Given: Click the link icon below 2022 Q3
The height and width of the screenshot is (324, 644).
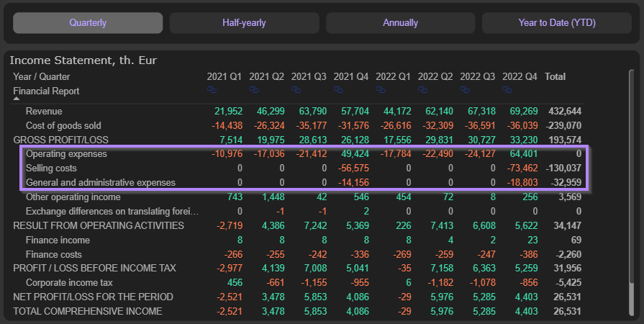Looking at the screenshot, I should pyautogui.click(x=466, y=90).
